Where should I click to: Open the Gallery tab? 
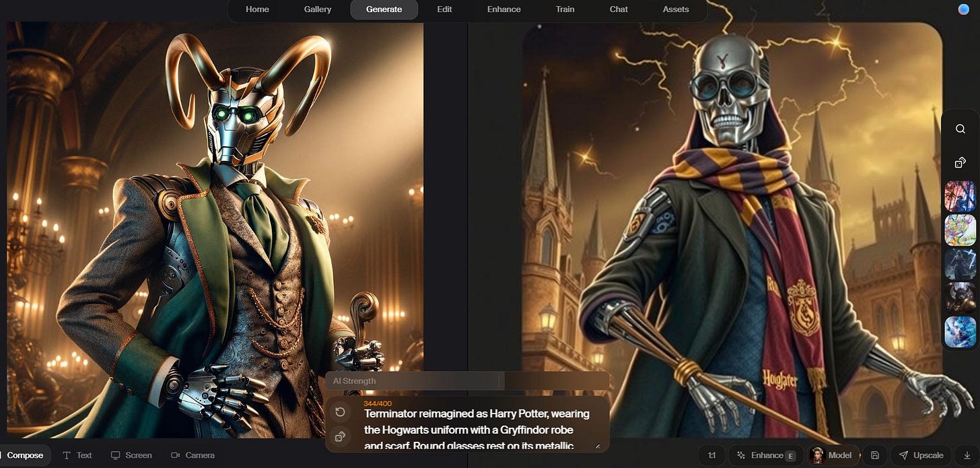(318, 9)
